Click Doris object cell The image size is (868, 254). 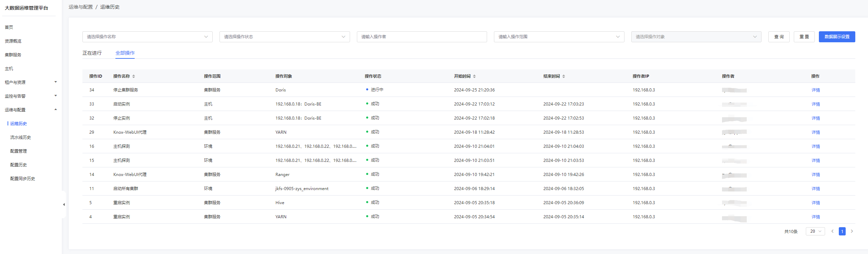pyautogui.click(x=281, y=90)
